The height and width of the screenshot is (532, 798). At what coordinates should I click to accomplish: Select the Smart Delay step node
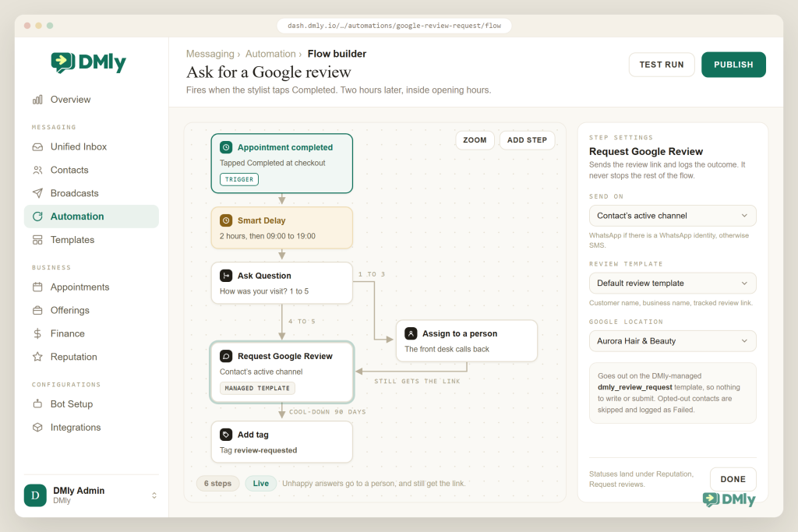pyautogui.click(x=282, y=228)
